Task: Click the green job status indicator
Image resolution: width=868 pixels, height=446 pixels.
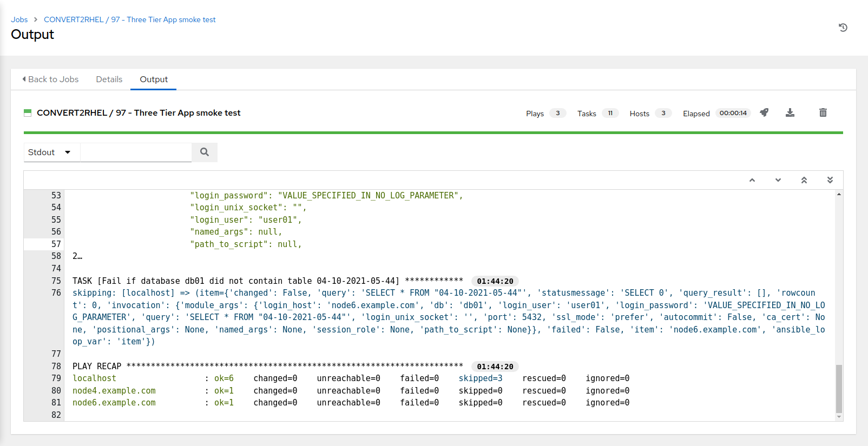Action: [28, 112]
